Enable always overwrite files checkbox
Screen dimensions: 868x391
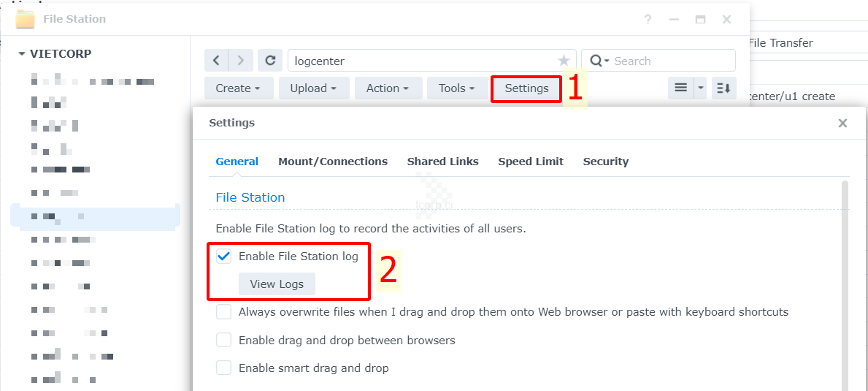tap(224, 312)
